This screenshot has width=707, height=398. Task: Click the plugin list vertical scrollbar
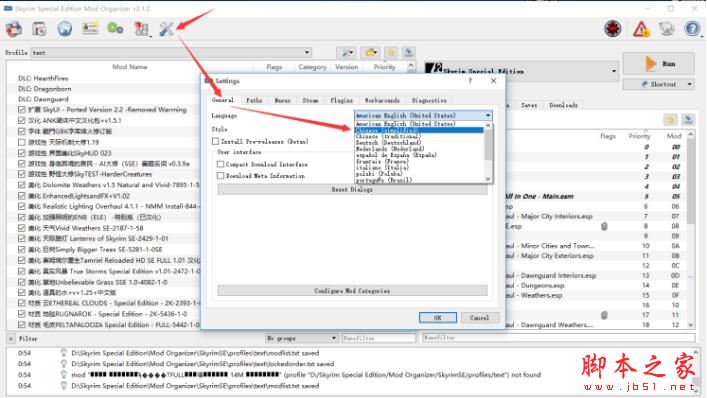click(x=690, y=230)
